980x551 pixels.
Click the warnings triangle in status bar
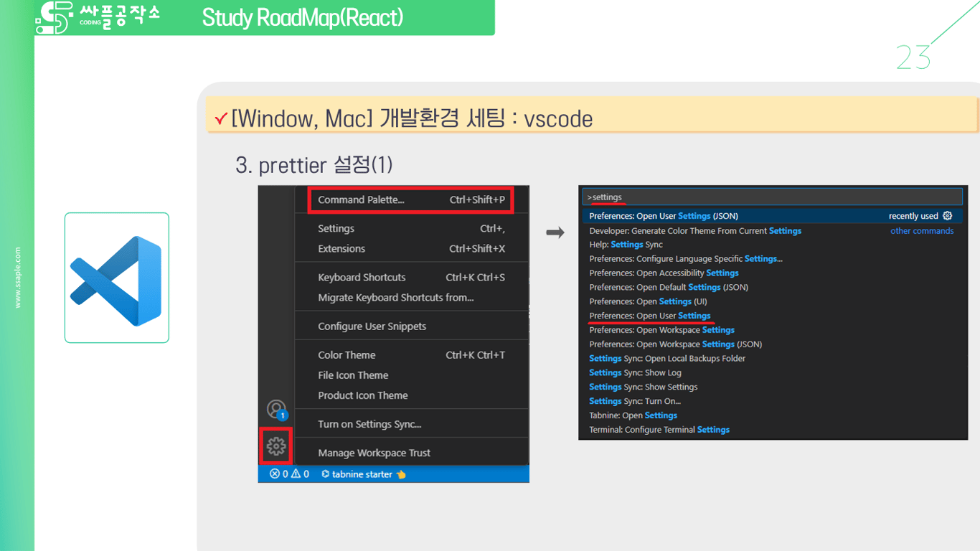click(x=296, y=474)
